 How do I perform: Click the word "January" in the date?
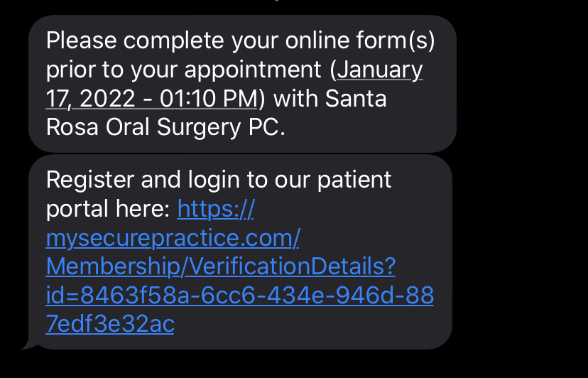[x=380, y=70]
